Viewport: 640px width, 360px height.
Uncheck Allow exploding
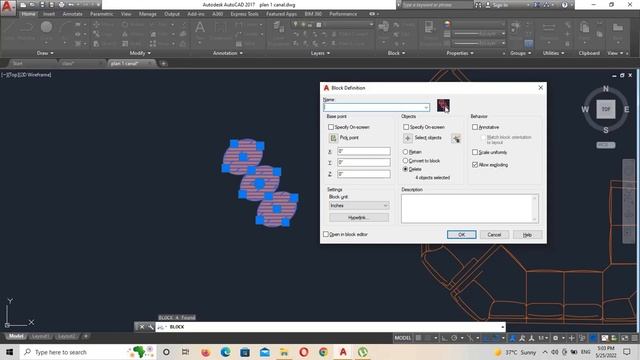tap(475, 165)
